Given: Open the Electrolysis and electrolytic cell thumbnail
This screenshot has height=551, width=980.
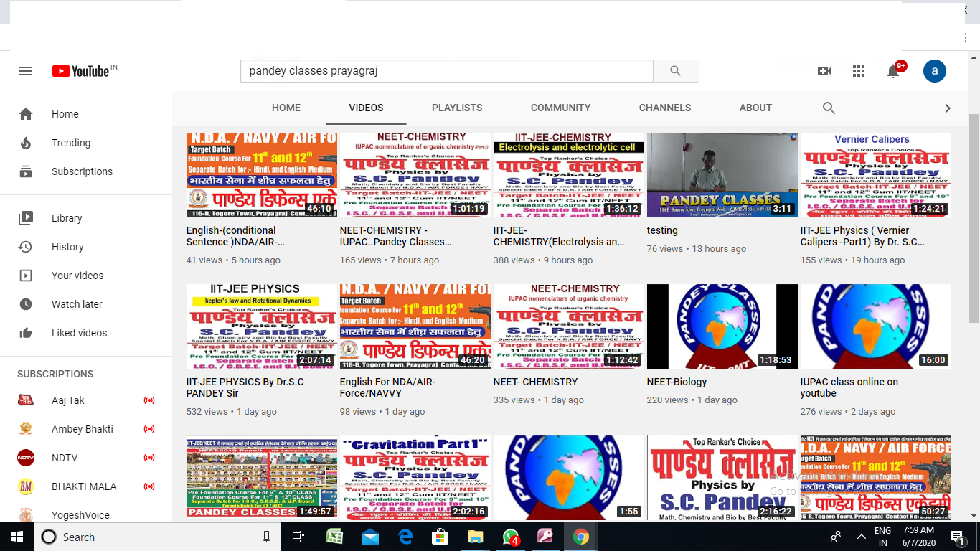Looking at the screenshot, I should 569,175.
